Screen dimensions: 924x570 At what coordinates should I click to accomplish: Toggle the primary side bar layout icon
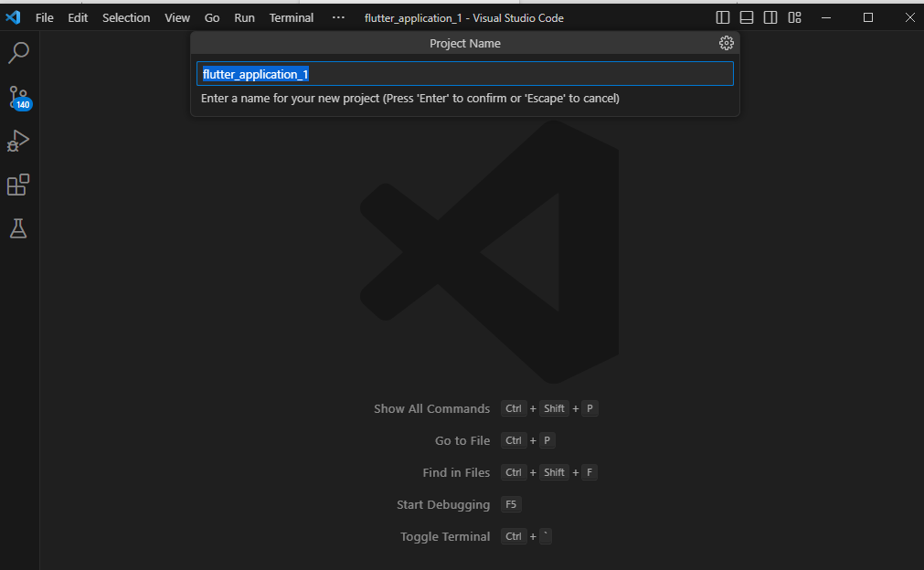[722, 17]
